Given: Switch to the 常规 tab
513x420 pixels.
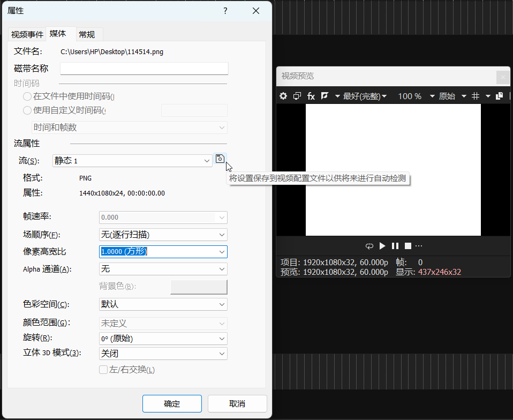Looking at the screenshot, I should pos(87,34).
